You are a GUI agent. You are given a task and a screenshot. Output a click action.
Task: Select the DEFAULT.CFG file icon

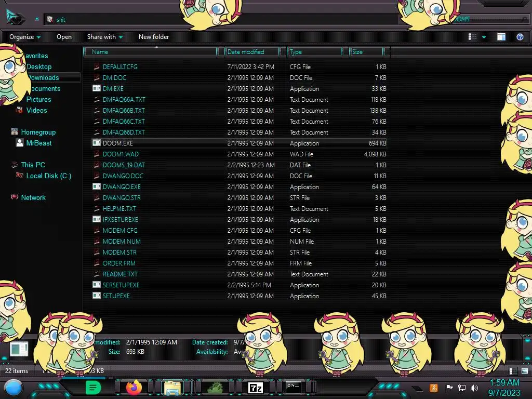coord(97,66)
